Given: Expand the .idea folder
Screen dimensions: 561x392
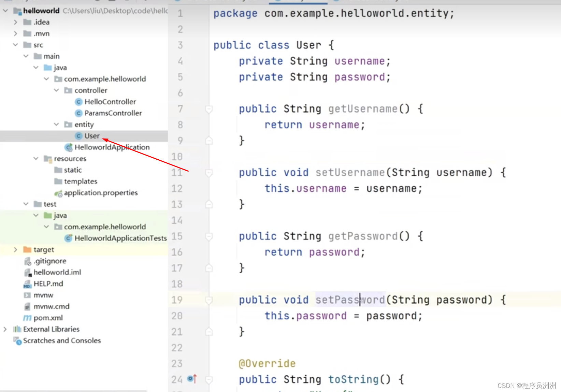Looking at the screenshot, I should click(15, 22).
